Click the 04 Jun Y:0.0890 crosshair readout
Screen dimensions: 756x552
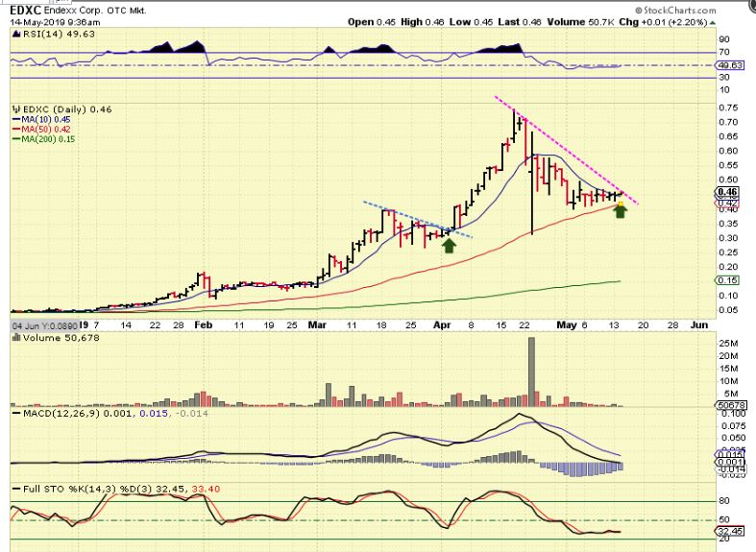tap(45, 325)
